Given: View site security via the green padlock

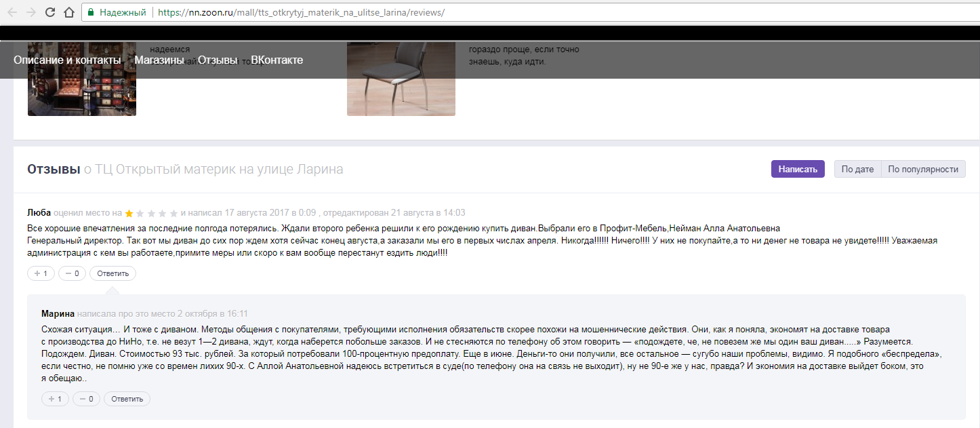Looking at the screenshot, I should pyautogui.click(x=91, y=12).
